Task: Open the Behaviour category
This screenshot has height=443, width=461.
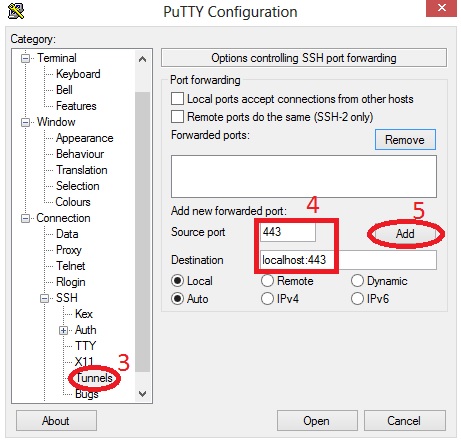Action: click(80, 154)
